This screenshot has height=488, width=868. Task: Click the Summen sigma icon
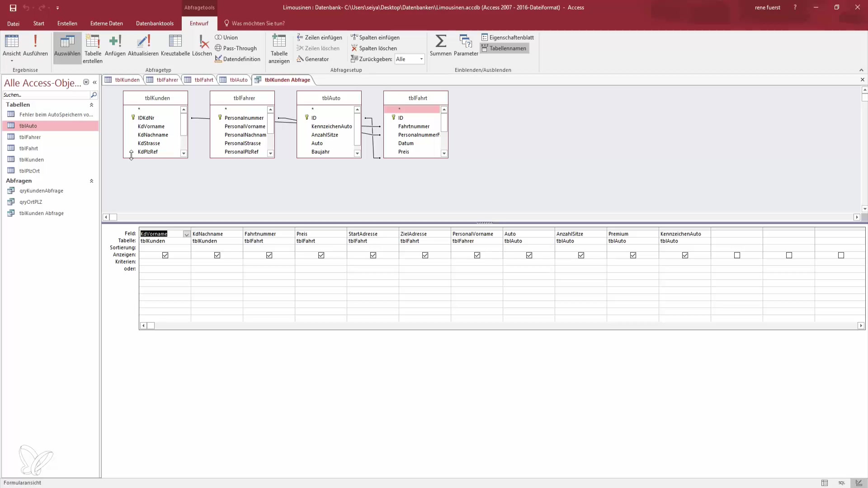(x=440, y=42)
